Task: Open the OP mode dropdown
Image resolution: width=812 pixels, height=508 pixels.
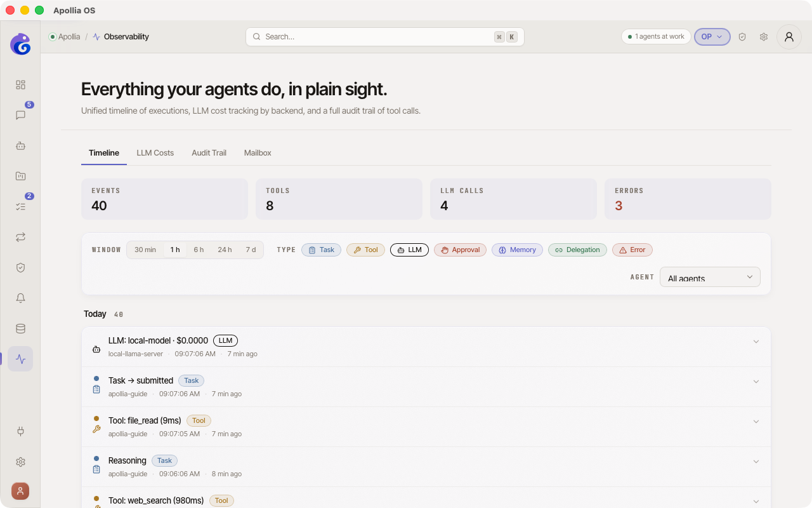Action: 712,37
